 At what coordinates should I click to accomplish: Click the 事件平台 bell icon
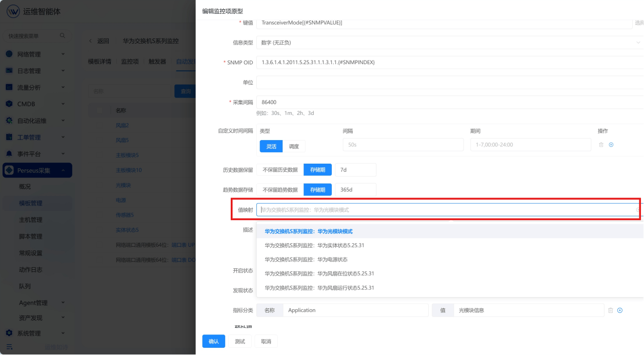click(x=9, y=153)
